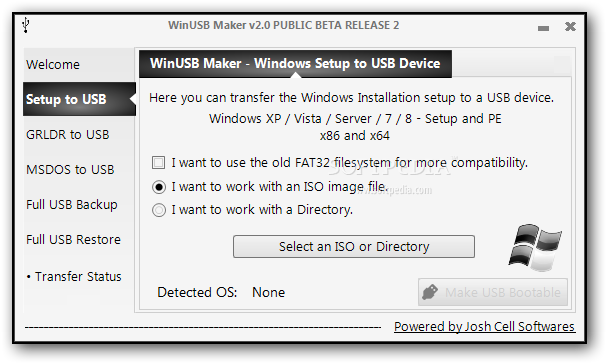607x364 pixels.
Task: Click the tag icon on Make USB Bootable
Action: 430,292
